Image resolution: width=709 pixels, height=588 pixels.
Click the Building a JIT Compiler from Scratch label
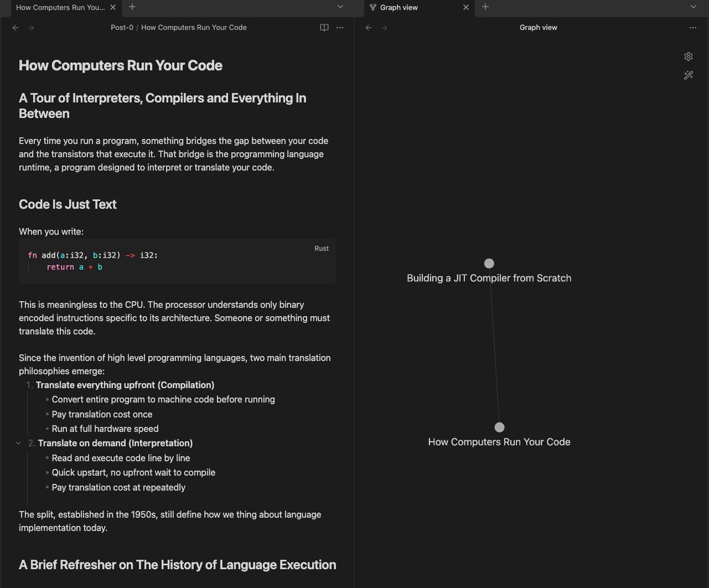point(489,278)
